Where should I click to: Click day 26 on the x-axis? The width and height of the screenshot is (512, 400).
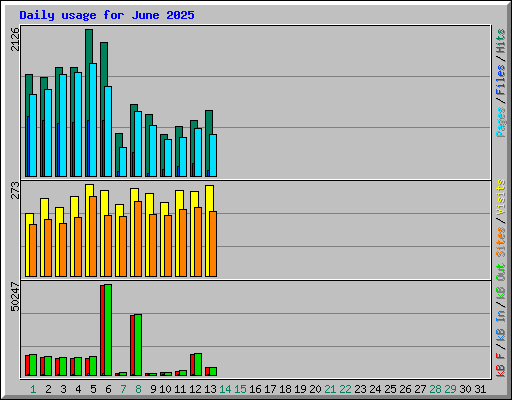[x=405, y=389]
